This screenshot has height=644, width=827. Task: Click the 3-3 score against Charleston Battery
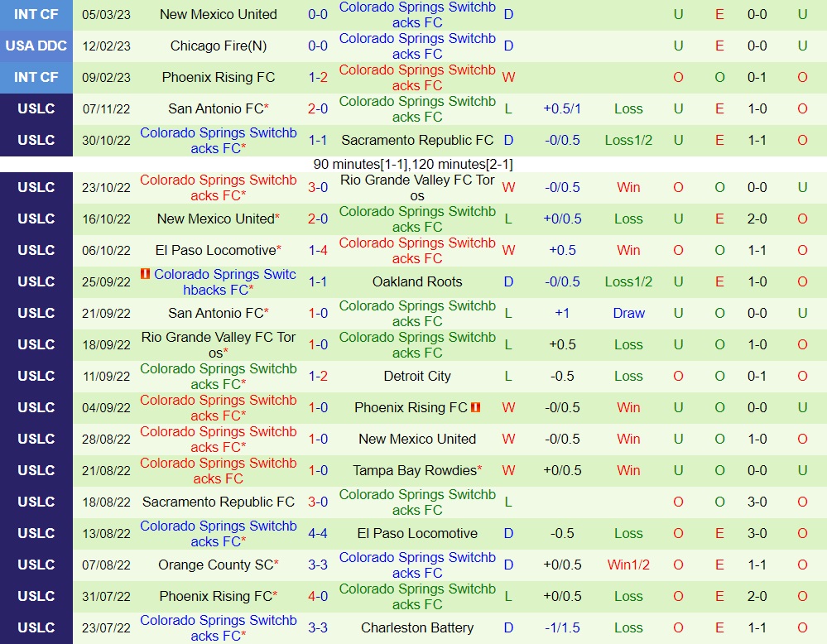(318, 627)
